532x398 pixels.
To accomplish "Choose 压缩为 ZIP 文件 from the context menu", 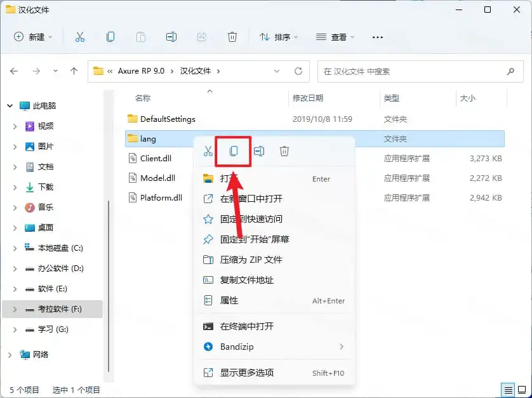I will (x=274, y=260).
